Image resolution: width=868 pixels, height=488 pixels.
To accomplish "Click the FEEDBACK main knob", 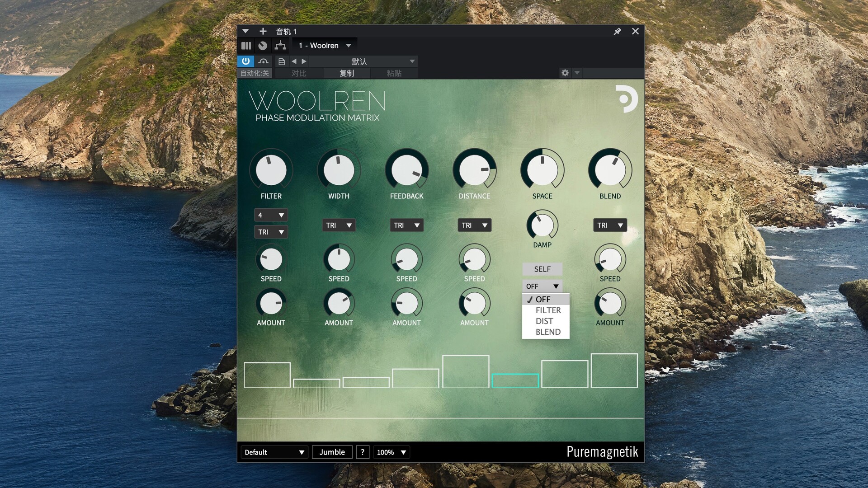I will (x=406, y=170).
